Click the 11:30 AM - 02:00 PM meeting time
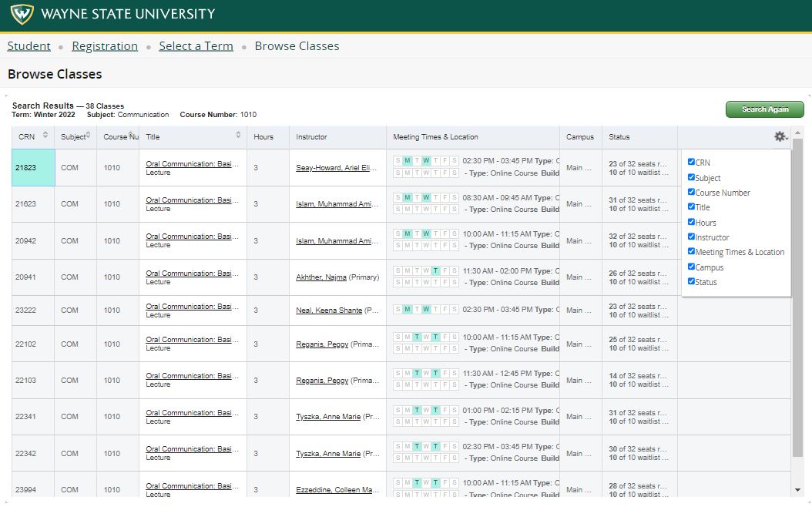This screenshot has width=812, height=517. pos(496,271)
